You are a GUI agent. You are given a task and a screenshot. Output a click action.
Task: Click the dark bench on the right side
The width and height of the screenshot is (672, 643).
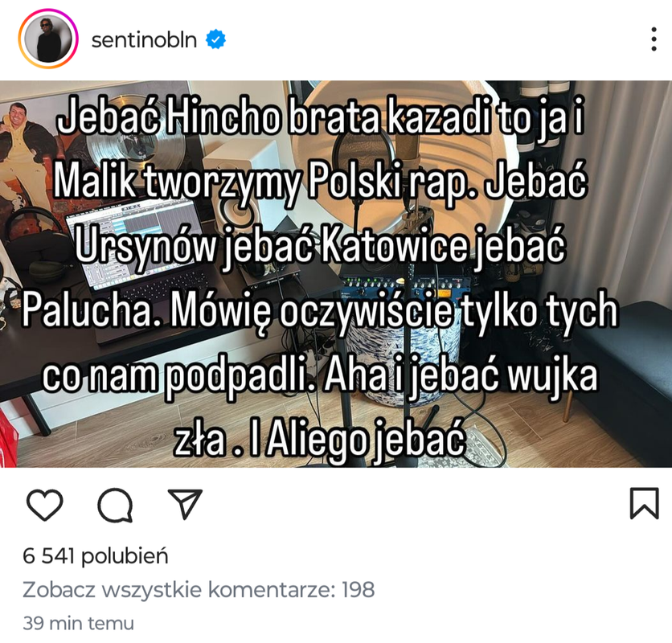click(621, 356)
